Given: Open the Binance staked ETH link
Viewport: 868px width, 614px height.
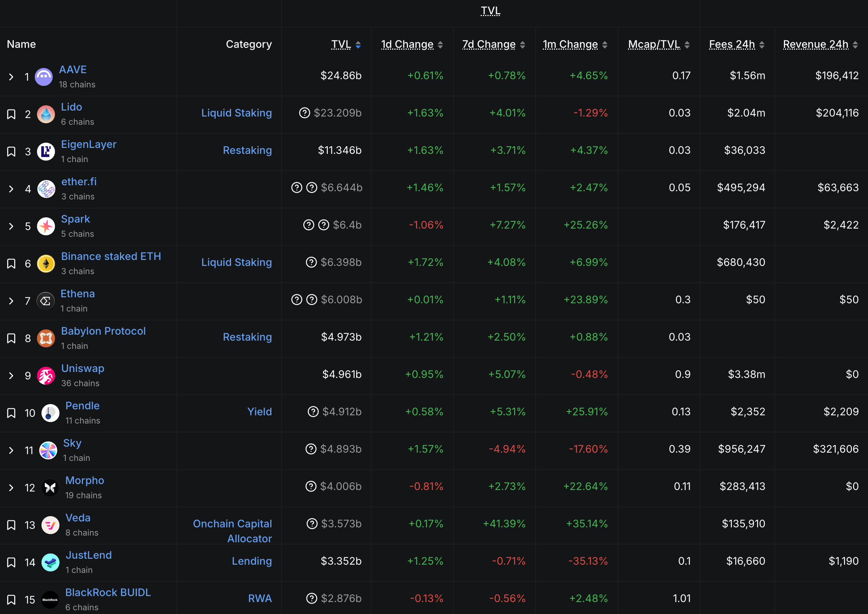Looking at the screenshot, I should 111,256.
